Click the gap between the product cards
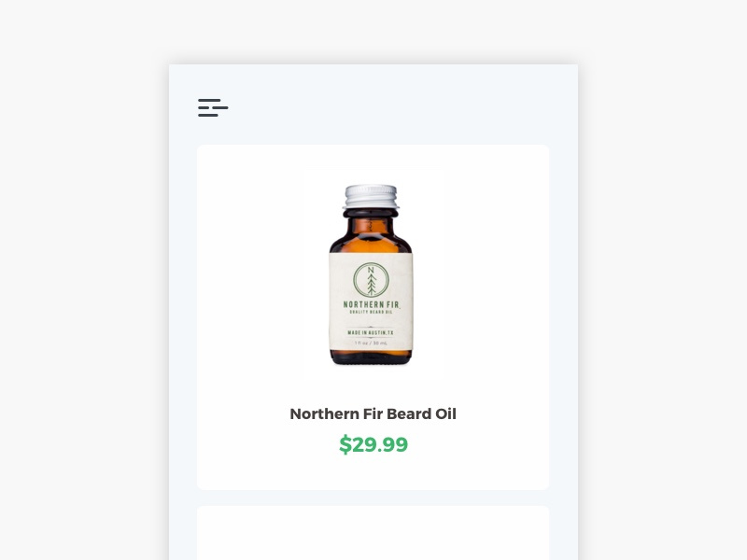Viewport: 747px width, 560px height. 373,497
